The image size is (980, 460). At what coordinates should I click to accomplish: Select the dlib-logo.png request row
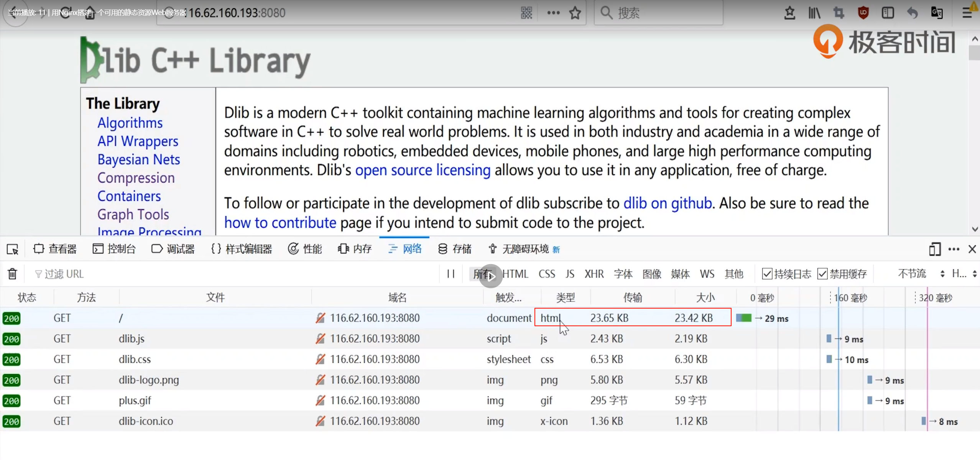click(490, 380)
